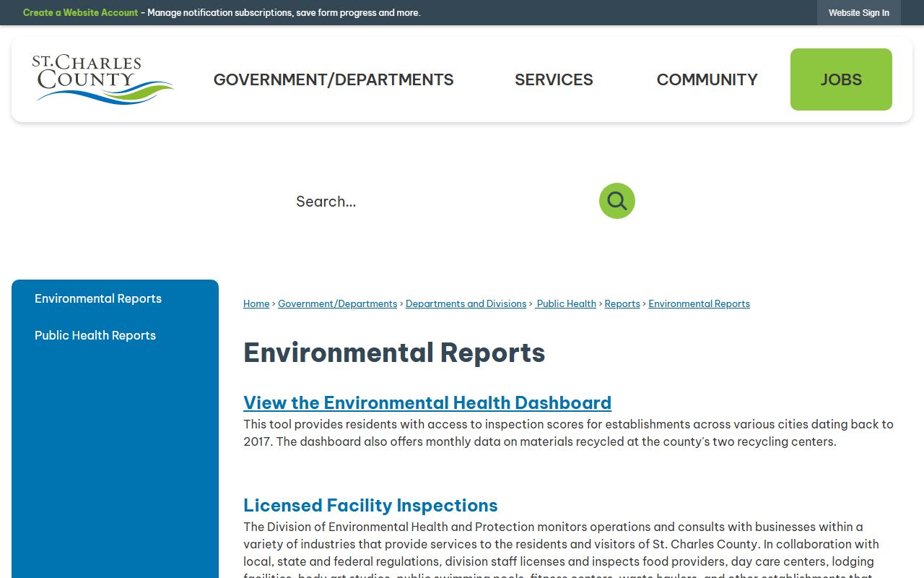This screenshot has width=924, height=578.
Task: Open Government/Departments menu
Action: [334, 79]
